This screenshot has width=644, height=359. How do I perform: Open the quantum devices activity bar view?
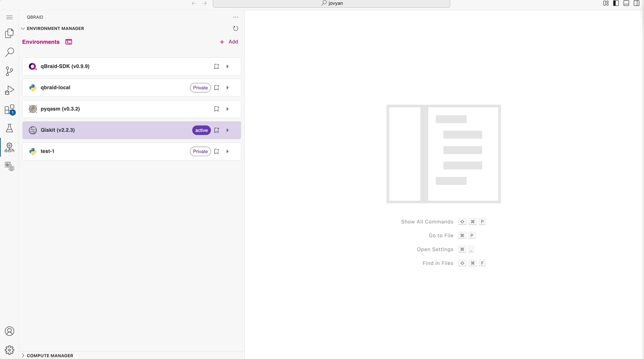10,166
